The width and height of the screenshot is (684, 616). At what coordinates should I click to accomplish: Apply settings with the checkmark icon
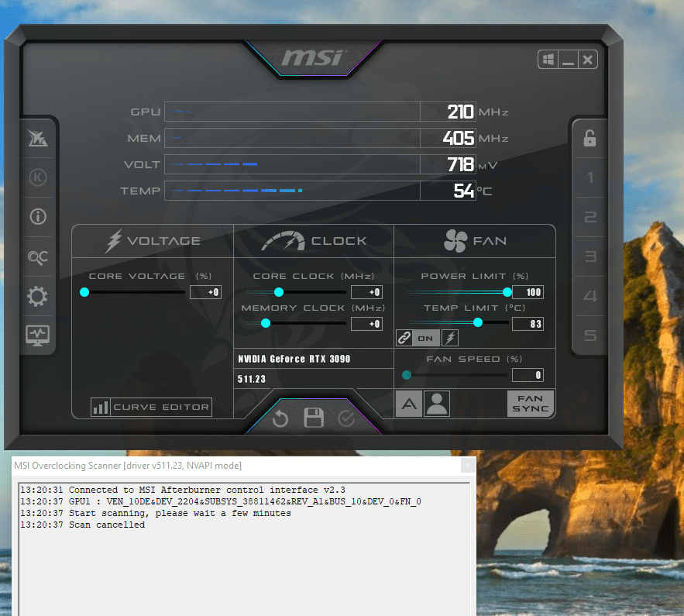(x=347, y=419)
